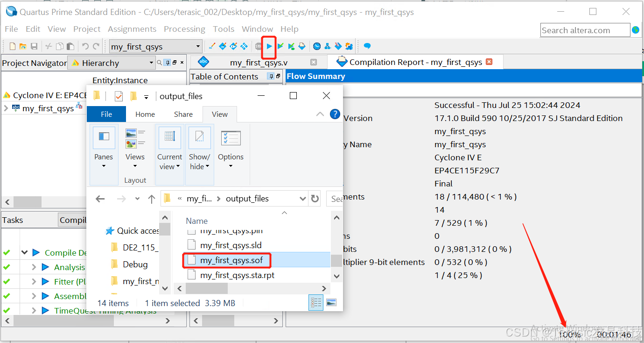Open Explorer address bar history dropdown
This screenshot has height=343, width=644.
[302, 199]
